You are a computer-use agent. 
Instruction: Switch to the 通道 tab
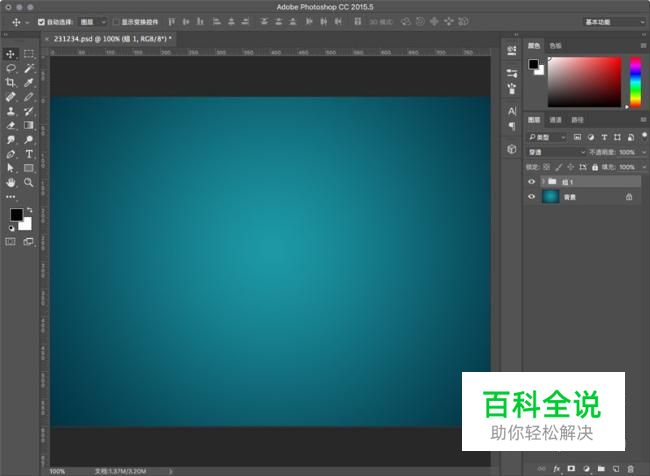(555, 120)
